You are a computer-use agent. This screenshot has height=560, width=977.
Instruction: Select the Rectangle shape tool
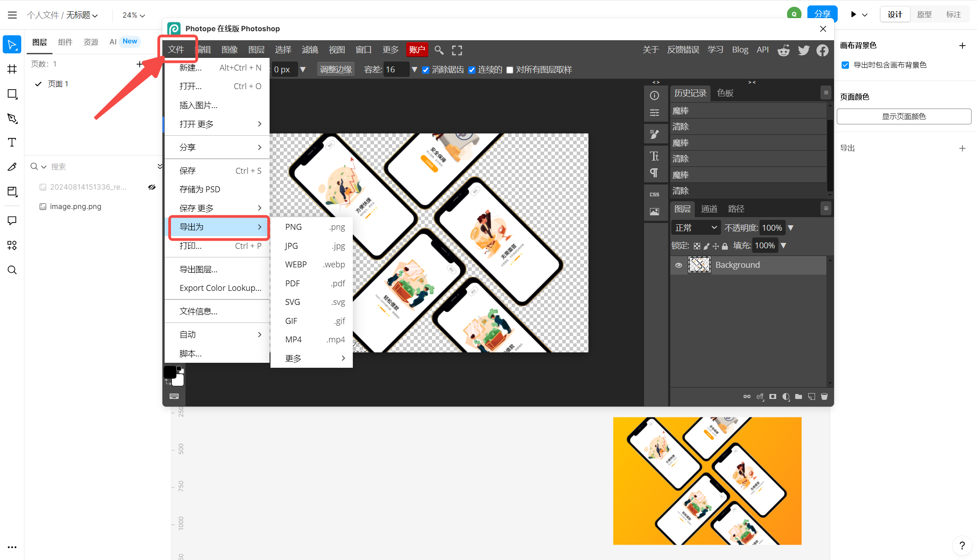coord(12,94)
